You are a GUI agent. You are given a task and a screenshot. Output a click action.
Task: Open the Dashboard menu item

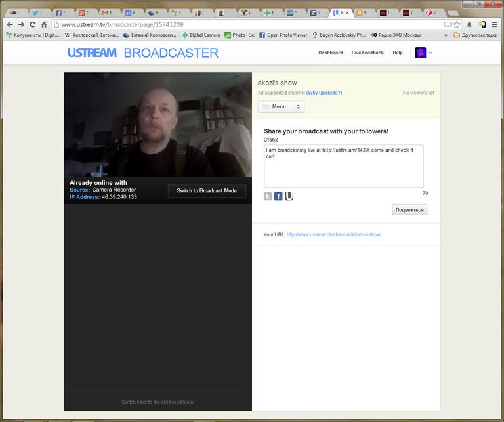tap(331, 53)
